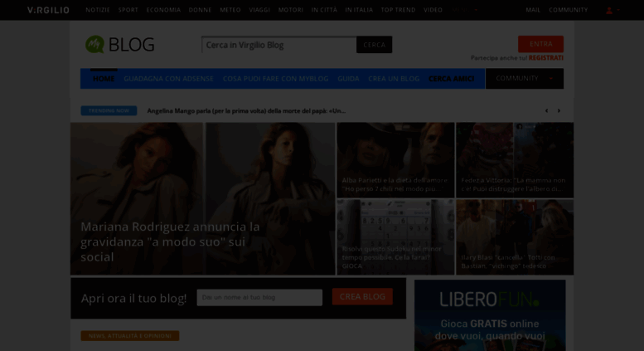Click the black CERCA search button
Viewport: 644px width, 351px height.
(374, 44)
